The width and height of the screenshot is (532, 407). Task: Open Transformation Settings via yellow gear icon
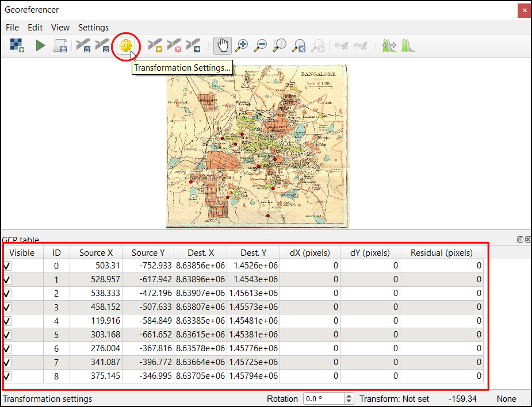click(x=125, y=46)
